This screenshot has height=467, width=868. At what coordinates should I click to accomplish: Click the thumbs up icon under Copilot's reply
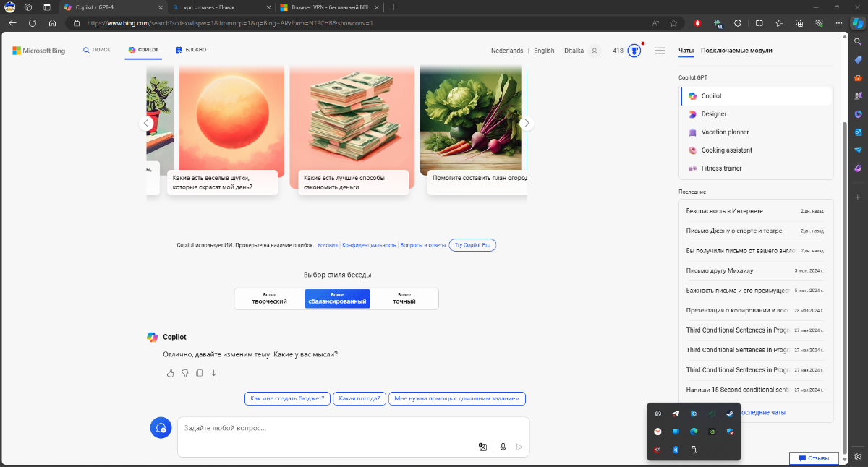tap(171, 374)
